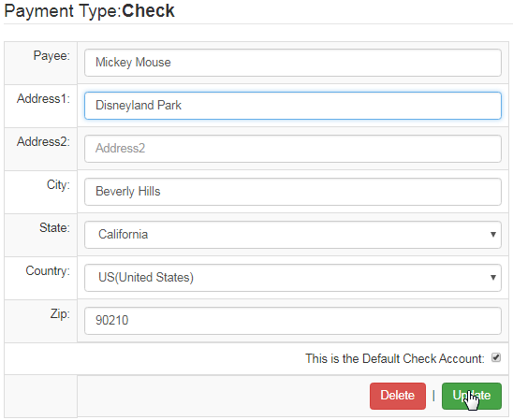The image size is (513, 420).
Task: Click the empty Address2 field
Action: pos(293,149)
